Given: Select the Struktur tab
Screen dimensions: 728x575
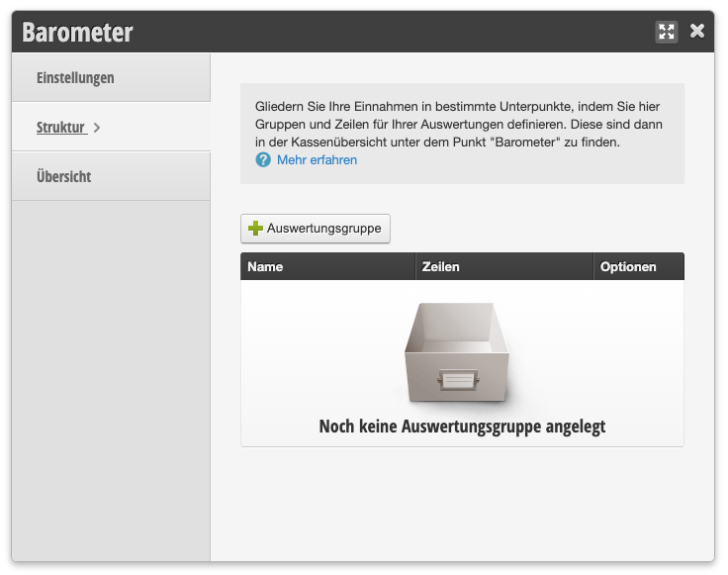Looking at the screenshot, I should pyautogui.click(x=61, y=127).
